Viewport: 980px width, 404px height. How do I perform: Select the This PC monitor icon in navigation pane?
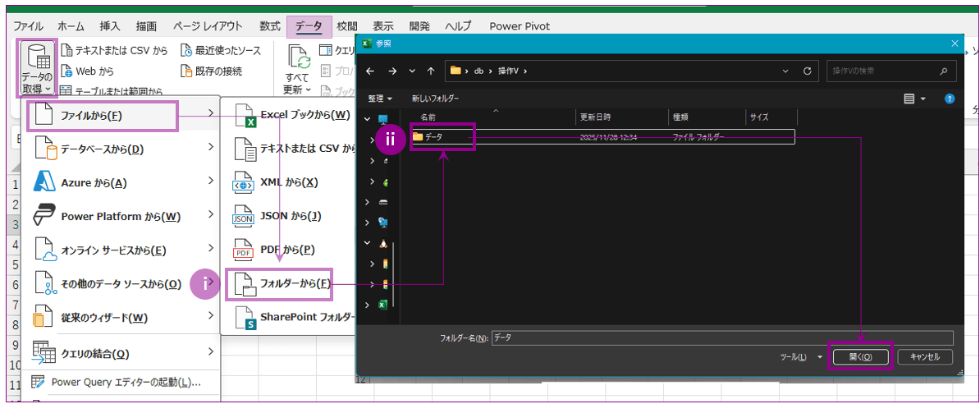coord(383,119)
